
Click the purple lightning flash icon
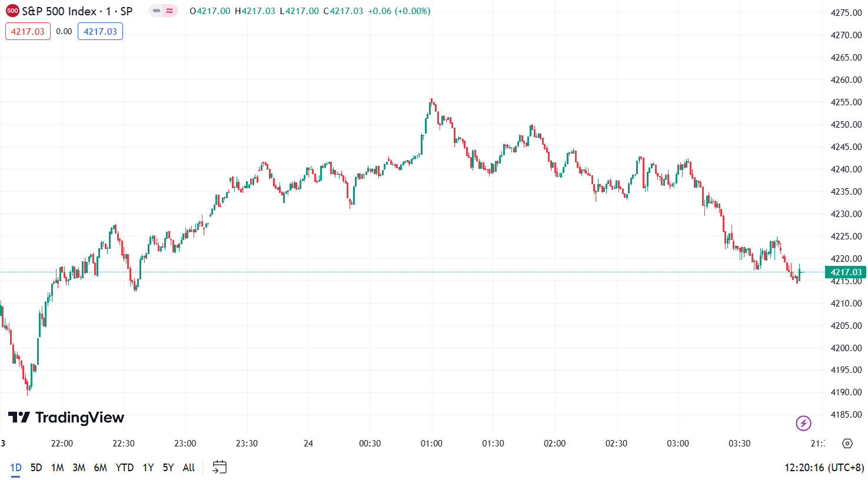click(803, 423)
